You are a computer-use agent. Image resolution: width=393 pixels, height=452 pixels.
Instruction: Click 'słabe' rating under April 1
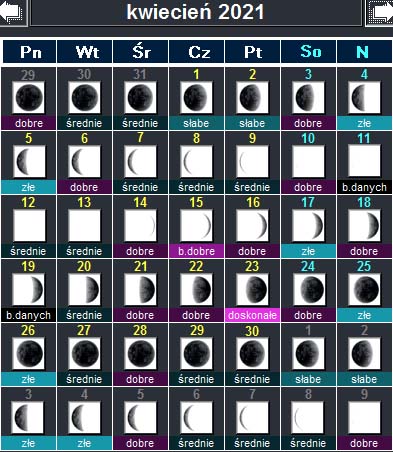tap(196, 123)
